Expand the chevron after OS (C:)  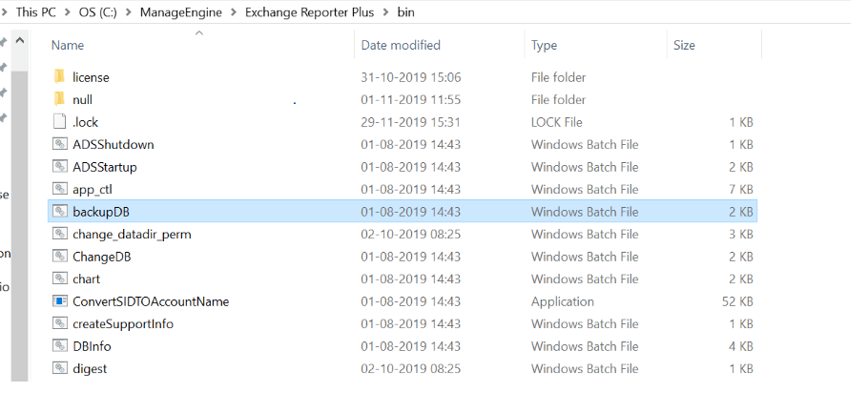129,12
